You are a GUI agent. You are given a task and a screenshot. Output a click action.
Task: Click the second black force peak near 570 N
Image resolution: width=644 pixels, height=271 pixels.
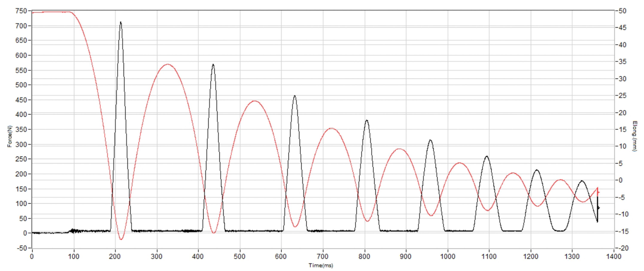click(213, 65)
